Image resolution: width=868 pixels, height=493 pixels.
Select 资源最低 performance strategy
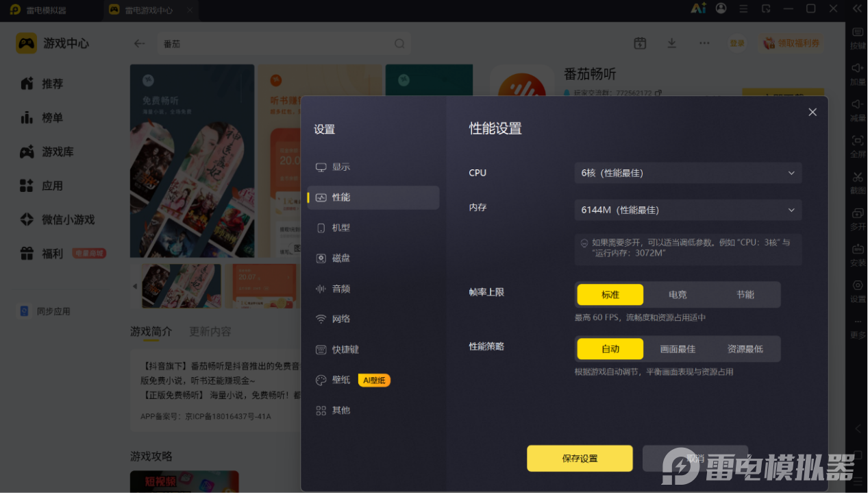click(x=745, y=349)
